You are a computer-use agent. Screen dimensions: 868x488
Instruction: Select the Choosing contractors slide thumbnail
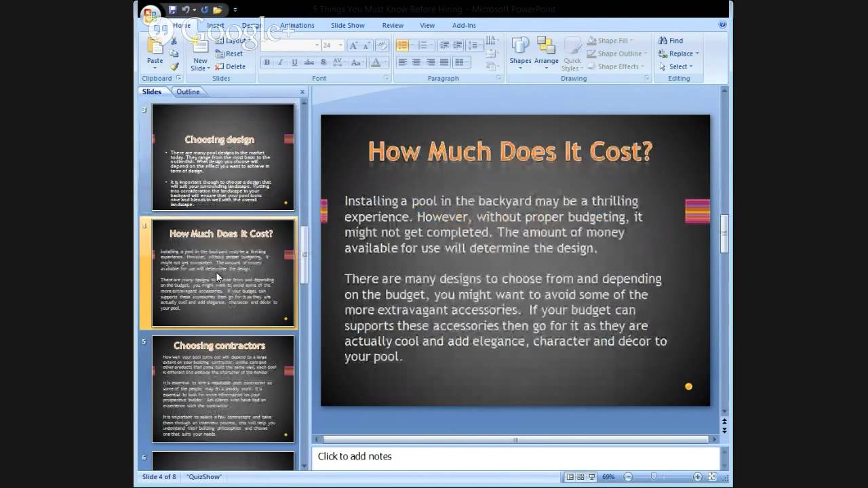click(x=223, y=388)
